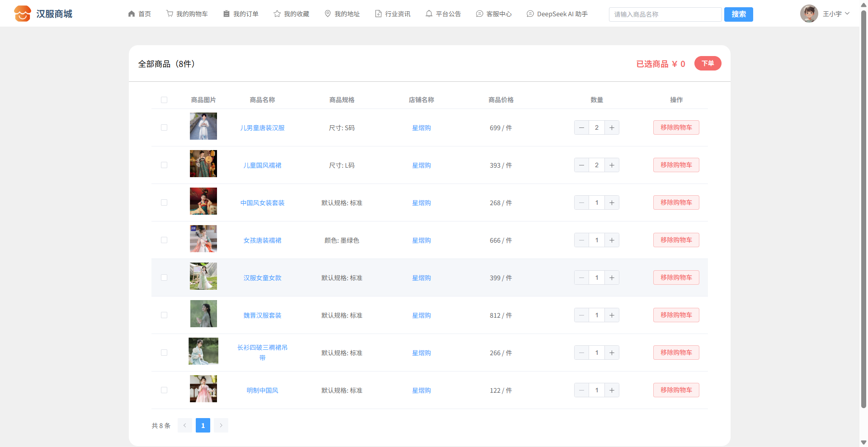Toggle the select-all checkbox in table header
The image size is (868, 447).
164,100
